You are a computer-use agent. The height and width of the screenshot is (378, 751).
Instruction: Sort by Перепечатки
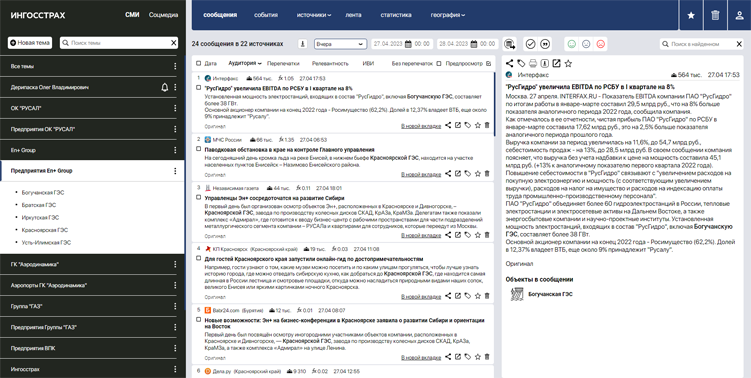pos(283,63)
